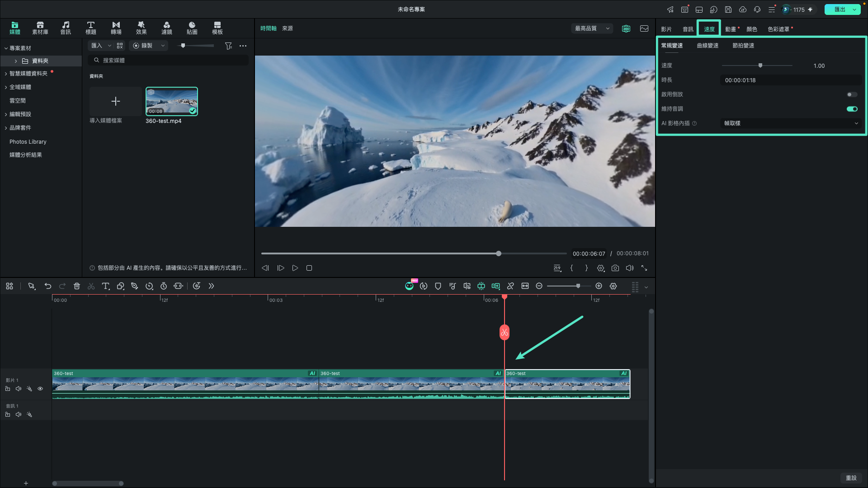Image resolution: width=868 pixels, height=488 pixels.
Task: Switch to the 節拍變速 tab
Action: point(743,46)
